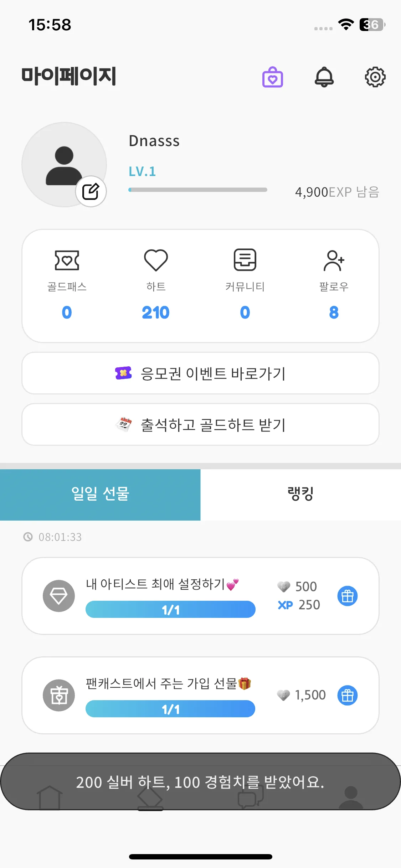Claim gift for 팬캐스트 가입 선물
The height and width of the screenshot is (868, 401).
pyautogui.click(x=348, y=695)
